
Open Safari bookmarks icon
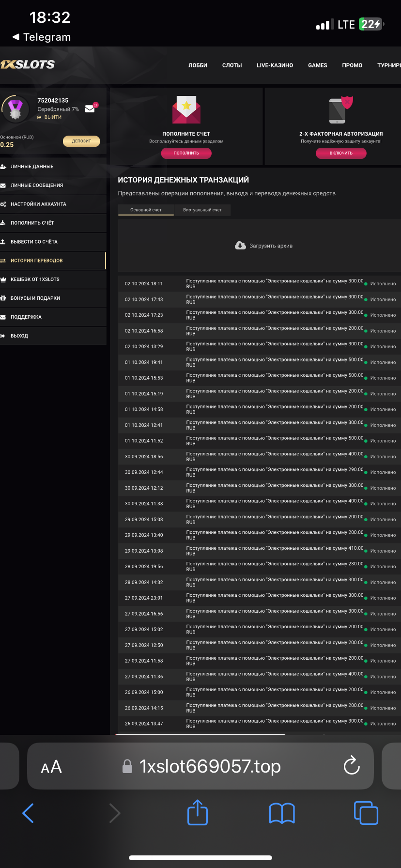[x=282, y=813]
